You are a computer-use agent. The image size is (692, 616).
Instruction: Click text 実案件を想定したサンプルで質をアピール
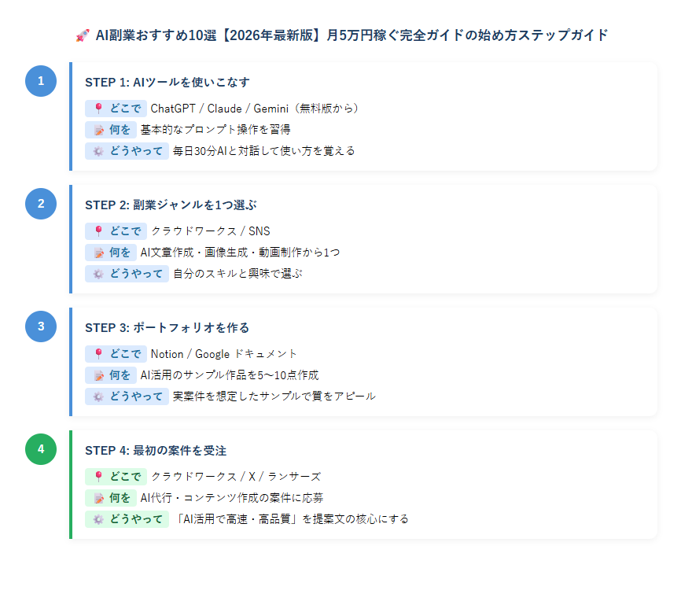(274, 396)
